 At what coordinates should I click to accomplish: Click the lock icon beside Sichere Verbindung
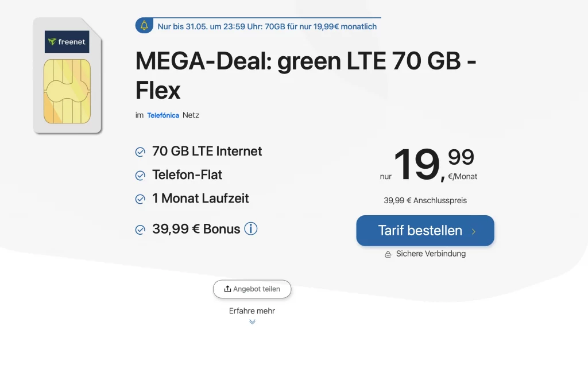point(388,254)
